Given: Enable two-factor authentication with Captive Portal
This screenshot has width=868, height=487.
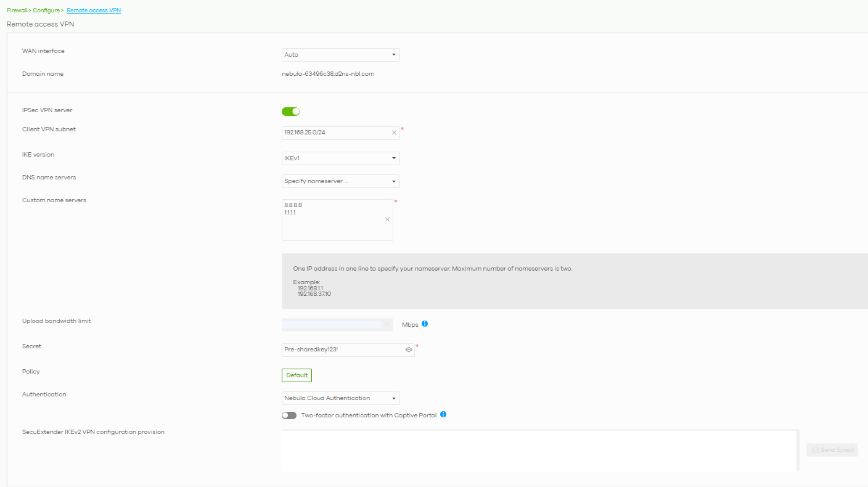Looking at the screenshot, I should pos(289,415).
